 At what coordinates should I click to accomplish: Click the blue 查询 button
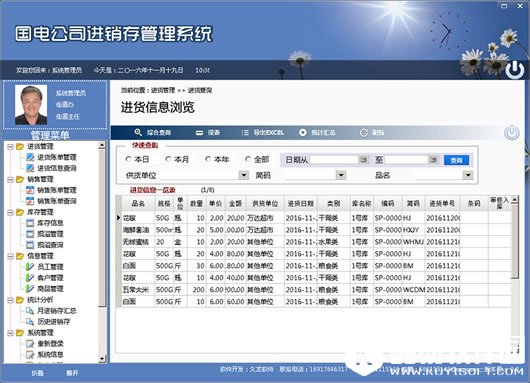point(456,160)
